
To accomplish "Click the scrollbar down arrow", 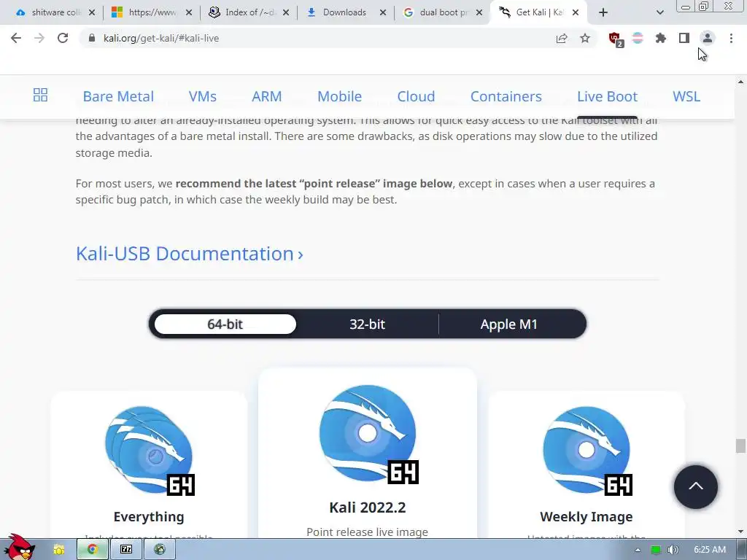I will pos(741,532).
